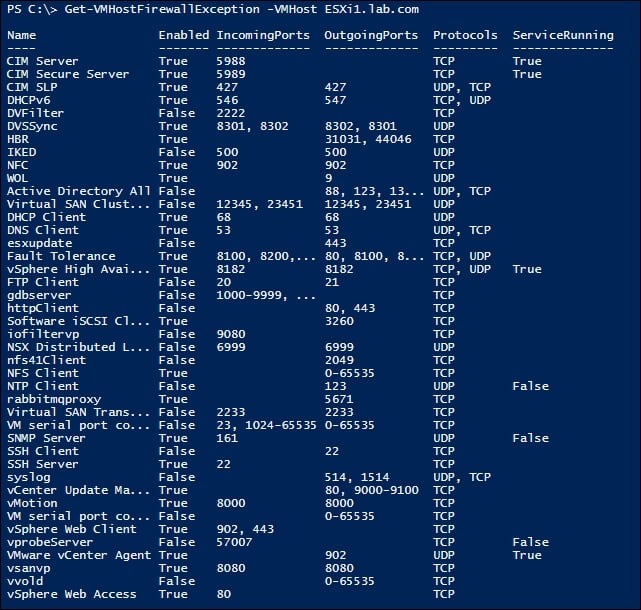The image size is (641, 610).
Task: Click the Active Directory All entry
Action: pos(78,191)
